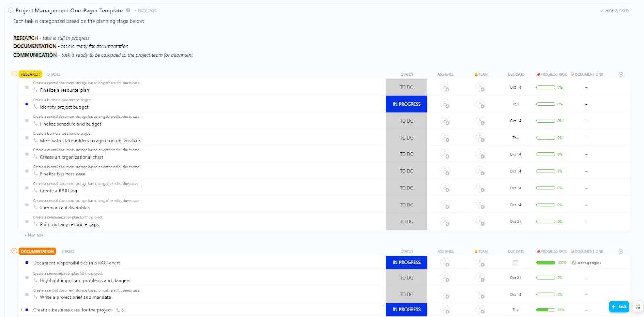Open the grid apps icon beside Task button
The image size is (644, 317).
pos(638,307)
